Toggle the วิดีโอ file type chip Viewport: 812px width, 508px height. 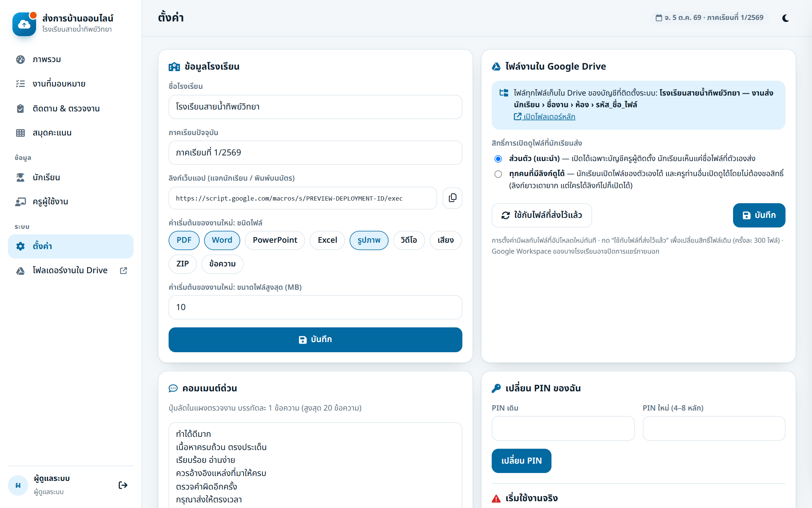409,240
